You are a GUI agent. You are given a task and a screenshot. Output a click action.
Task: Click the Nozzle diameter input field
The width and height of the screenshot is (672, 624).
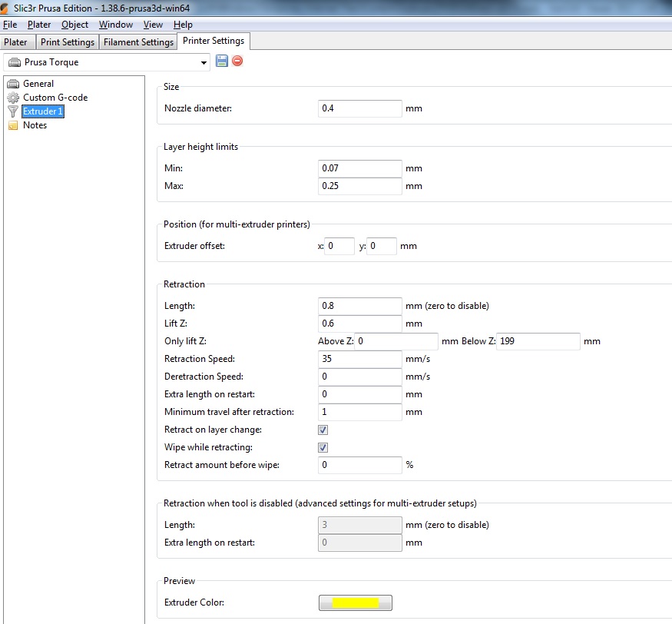coord(359,109)
